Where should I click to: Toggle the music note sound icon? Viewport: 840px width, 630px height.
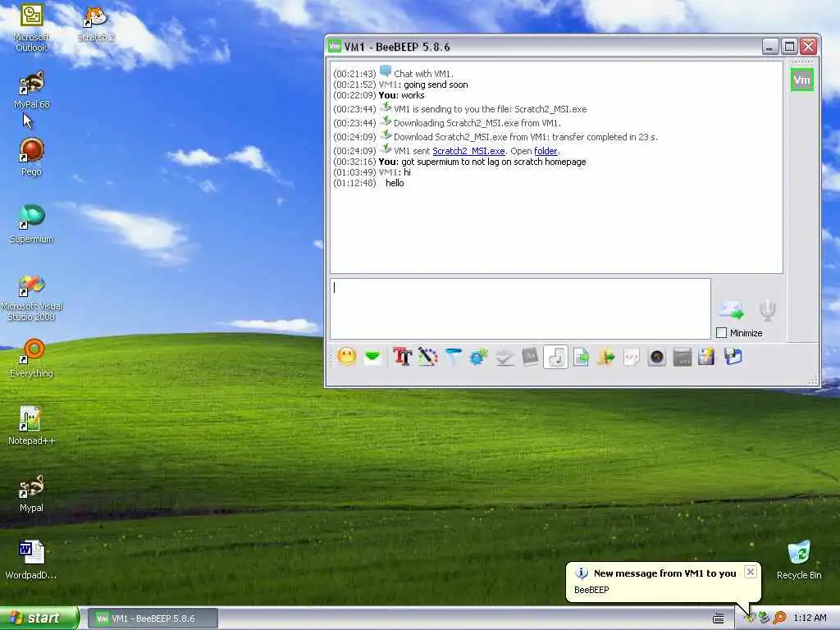coord(555,356)
